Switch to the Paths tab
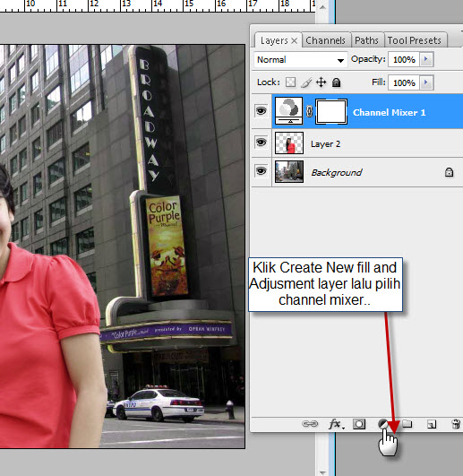Viewport: 463px width, 476px height. pos(366,40)
